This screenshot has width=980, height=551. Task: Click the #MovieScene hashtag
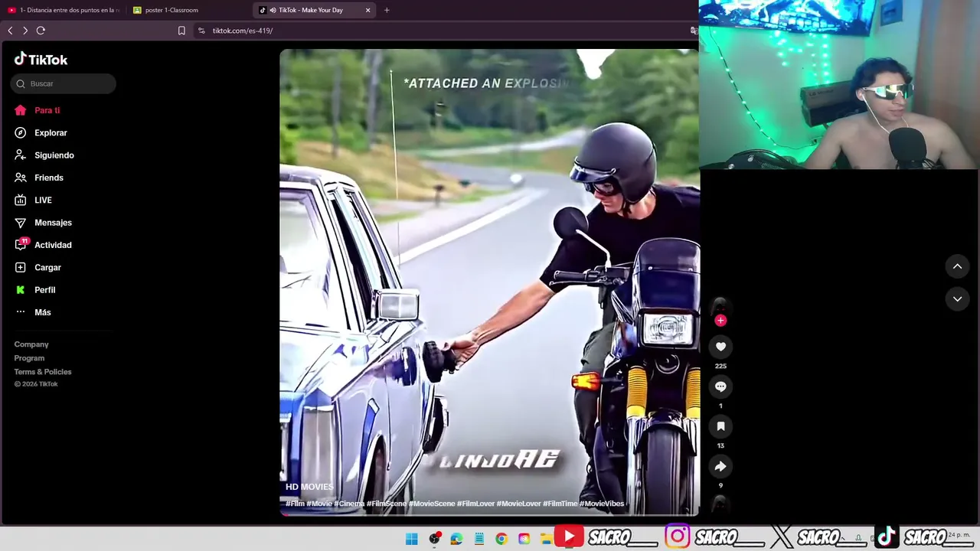(x=432, y=504)
